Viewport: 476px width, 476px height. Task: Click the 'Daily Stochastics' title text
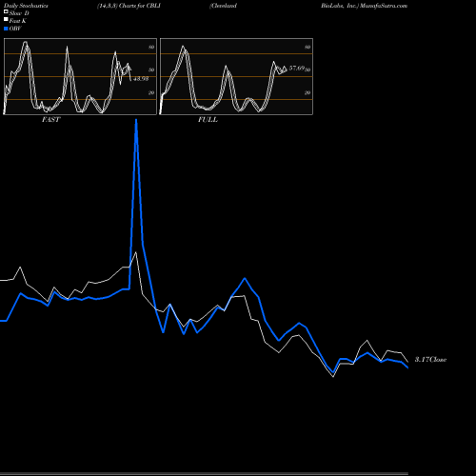(26, 6)
